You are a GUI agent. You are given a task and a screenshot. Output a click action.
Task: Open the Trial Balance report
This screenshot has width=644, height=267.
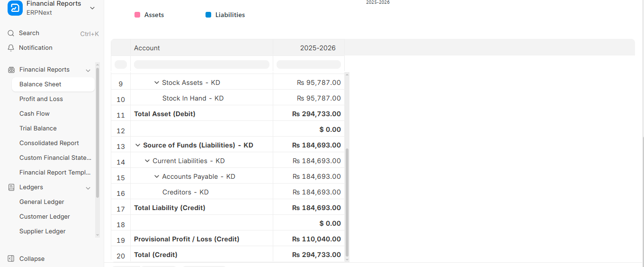click(38, 129)
